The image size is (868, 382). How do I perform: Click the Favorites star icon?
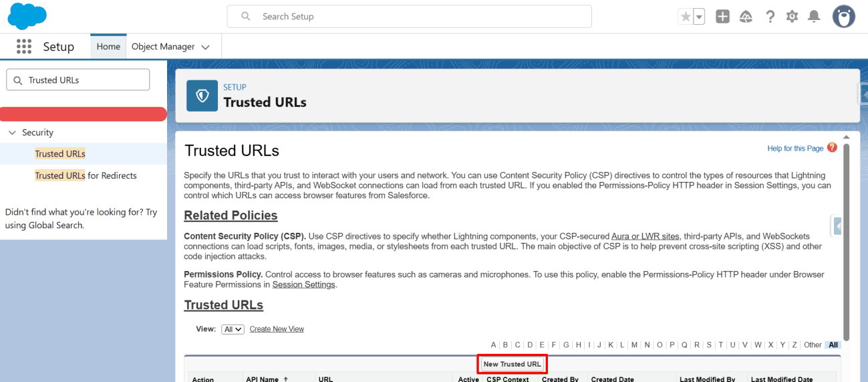click(686, 17)
